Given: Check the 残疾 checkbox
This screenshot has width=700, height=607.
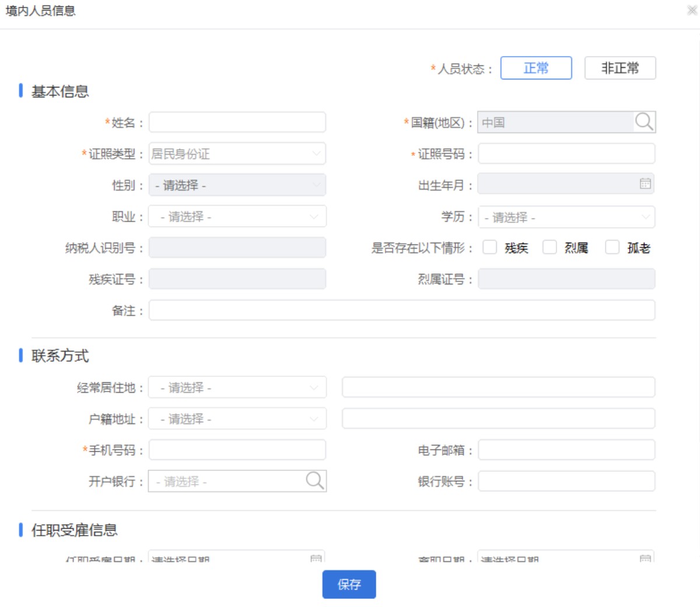Looking at the screenshot, I should 489,247.
